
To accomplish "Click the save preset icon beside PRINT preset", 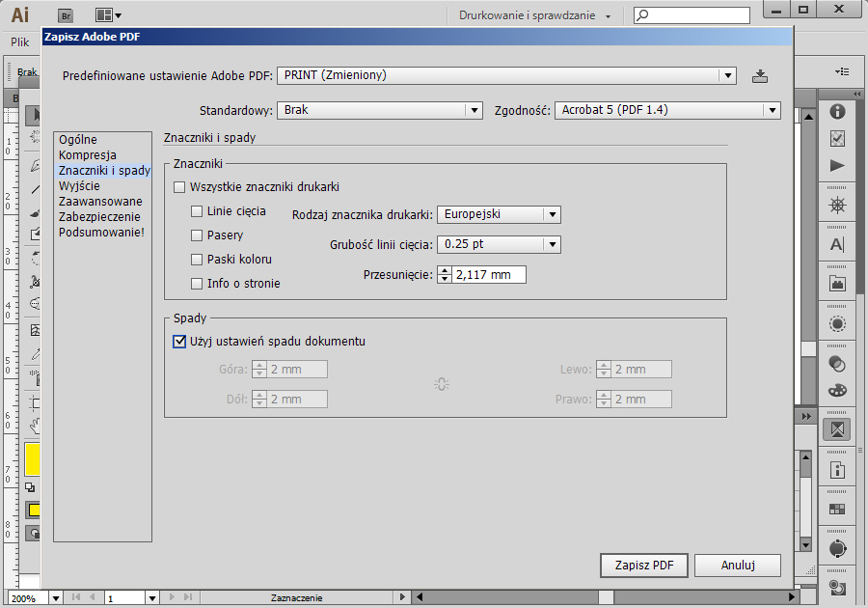I will click(x=760, y=76).
